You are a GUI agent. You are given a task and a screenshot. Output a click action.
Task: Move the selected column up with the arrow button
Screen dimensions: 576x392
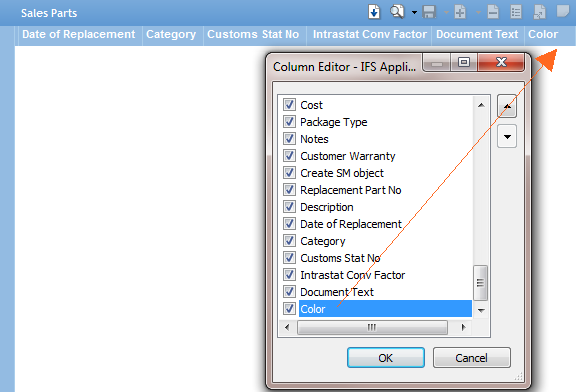pyautogui.click(x=507, y=106)
